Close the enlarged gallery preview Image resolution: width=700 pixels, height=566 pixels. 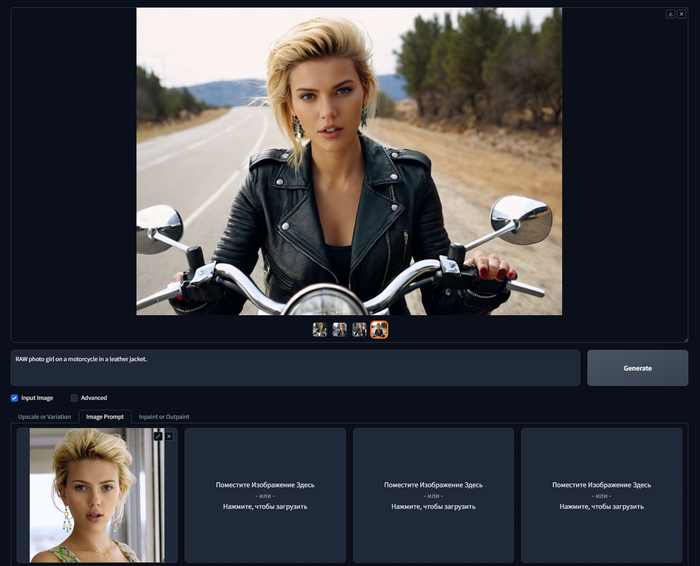click(x=681, y=14)
